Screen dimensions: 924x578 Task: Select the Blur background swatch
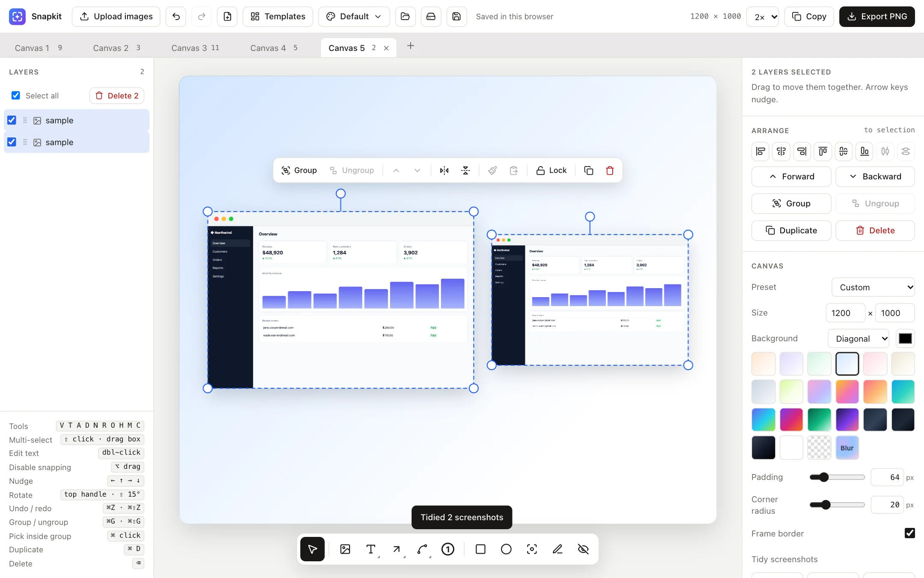point(847,448)
